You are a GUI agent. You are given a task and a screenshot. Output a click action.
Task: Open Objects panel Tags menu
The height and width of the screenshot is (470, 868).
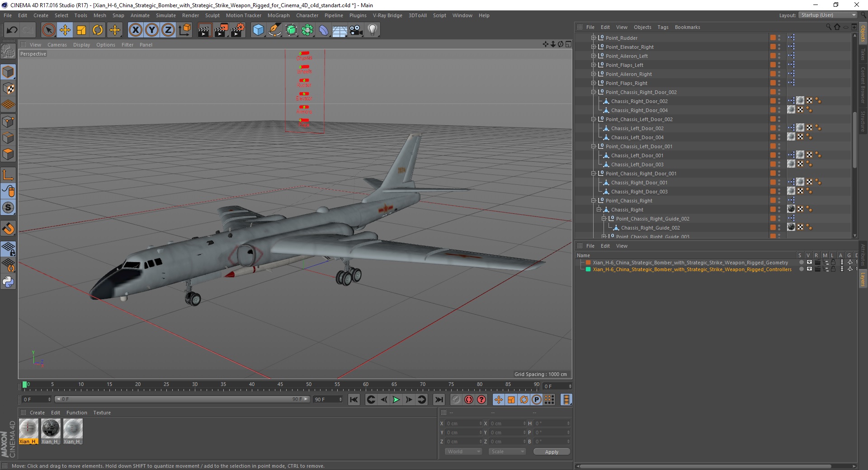click(x=663, y=27)
